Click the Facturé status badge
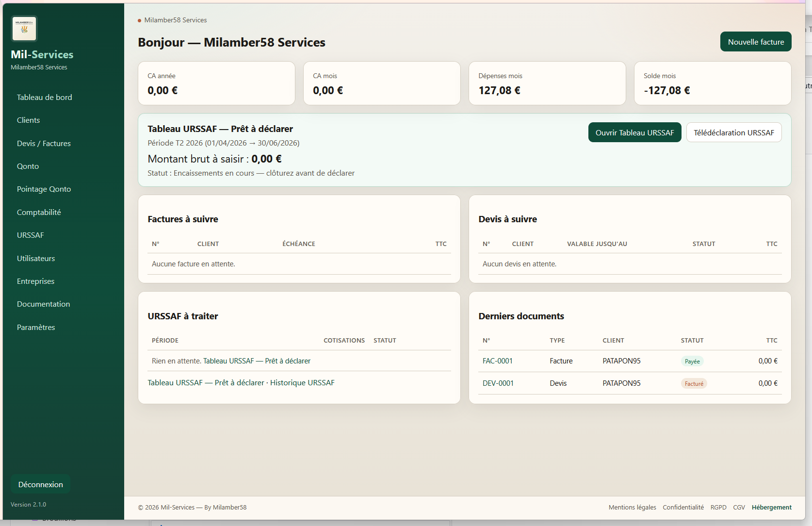 point(694,384)
